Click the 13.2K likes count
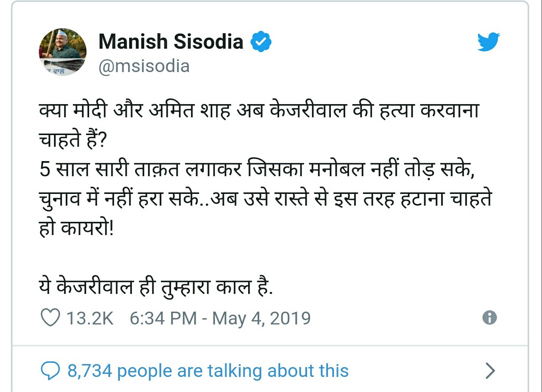The height and width of the screenshot is (392, 542). click(x=90, y=318)
